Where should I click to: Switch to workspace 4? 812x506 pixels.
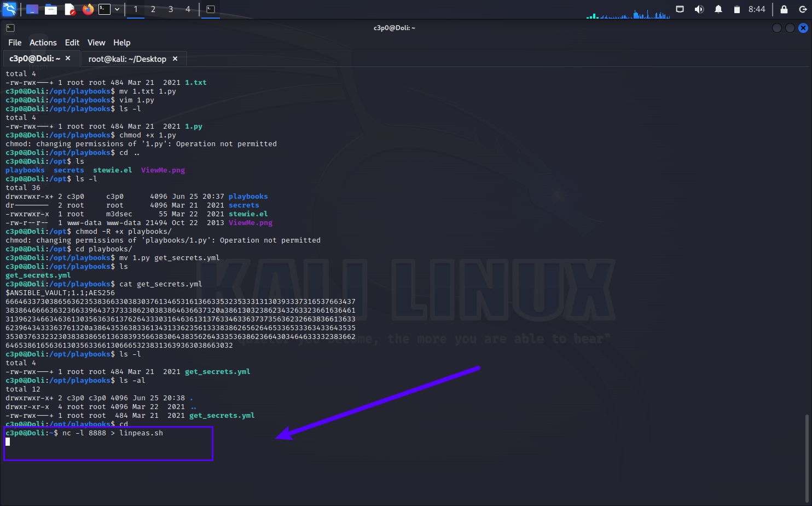[x=188, y=9]
